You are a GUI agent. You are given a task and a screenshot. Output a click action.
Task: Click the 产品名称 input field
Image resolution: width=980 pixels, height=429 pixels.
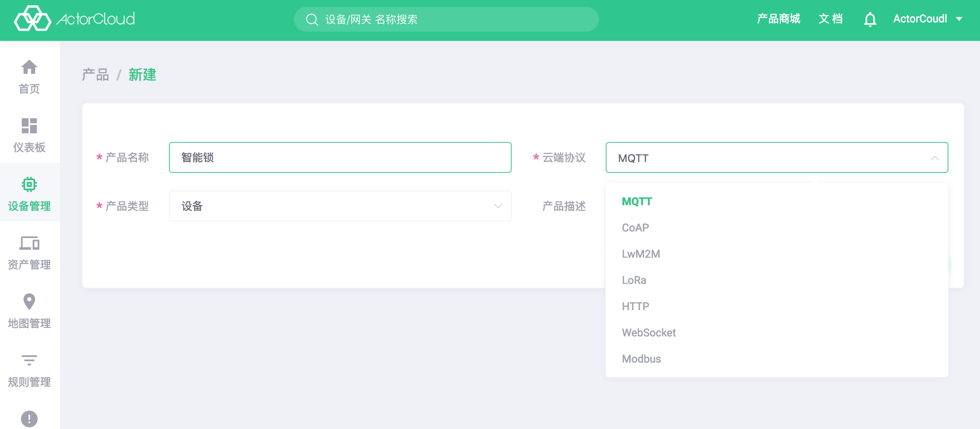pos(340,157)
